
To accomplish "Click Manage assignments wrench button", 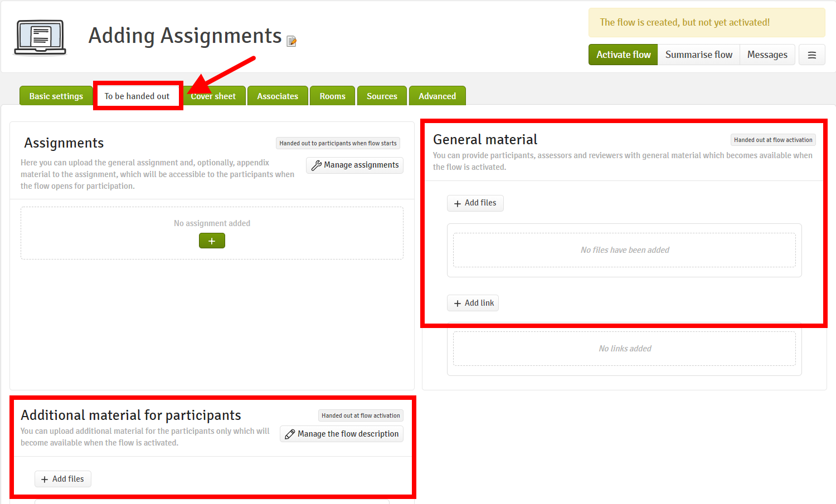I will [355, 165].
